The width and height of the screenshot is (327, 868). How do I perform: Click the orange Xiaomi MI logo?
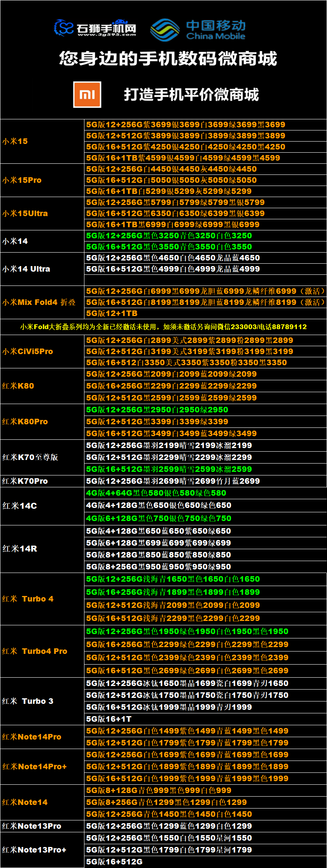click(x=87, y=94)
